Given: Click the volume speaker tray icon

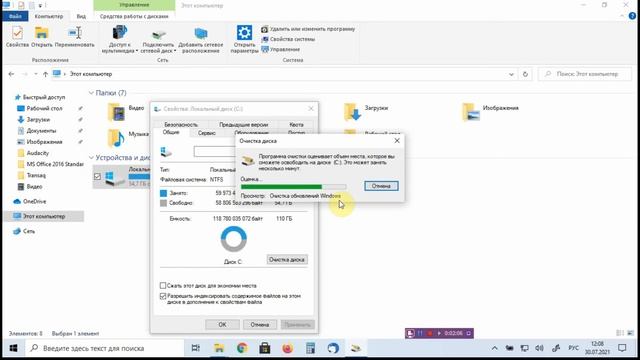Looking at the screenshot, I should (x=540, y=348).
